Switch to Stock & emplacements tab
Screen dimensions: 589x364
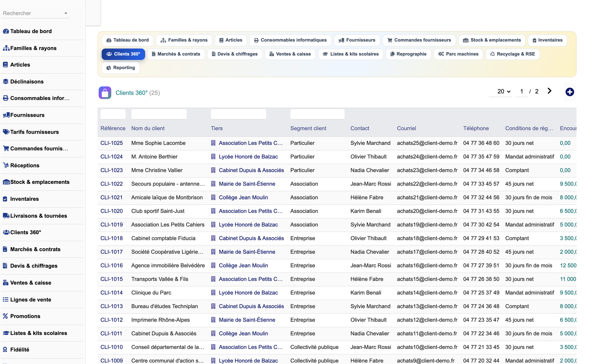(492, 40)
